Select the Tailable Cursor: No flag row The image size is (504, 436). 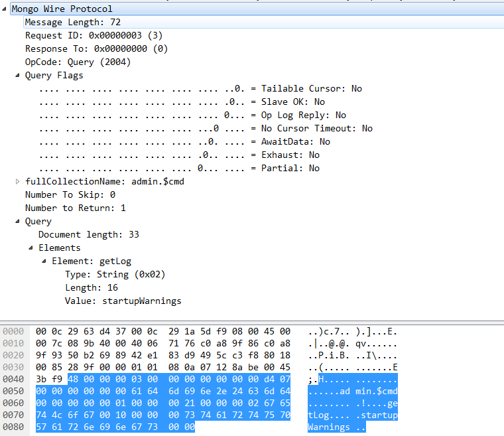click(x=200, y=88)
